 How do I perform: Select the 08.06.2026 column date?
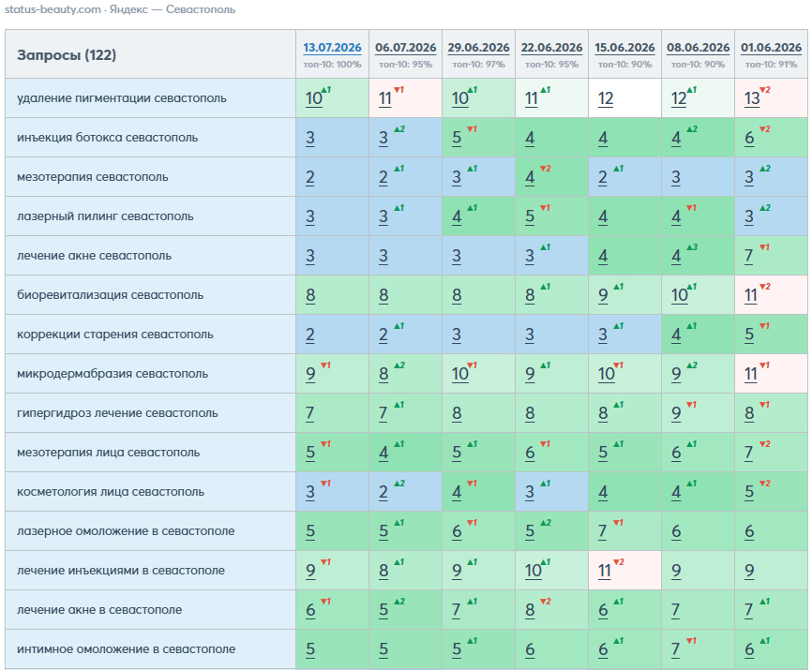[698, 48]
